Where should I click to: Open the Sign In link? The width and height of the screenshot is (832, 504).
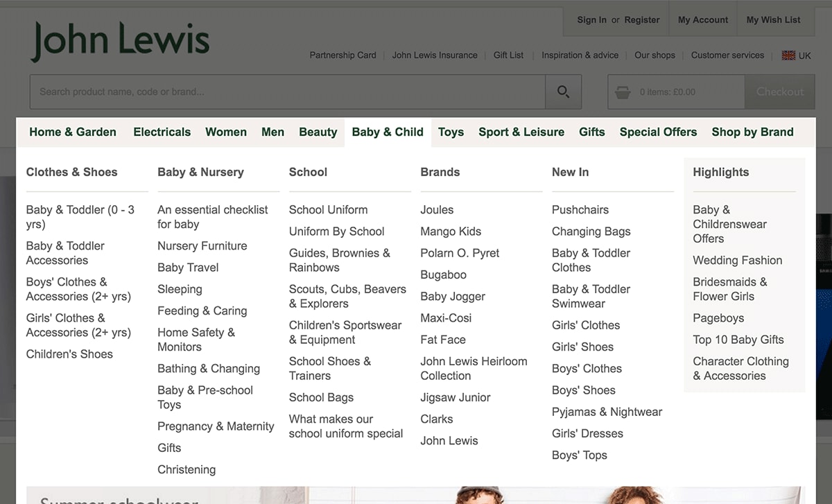tap(592, 20)
